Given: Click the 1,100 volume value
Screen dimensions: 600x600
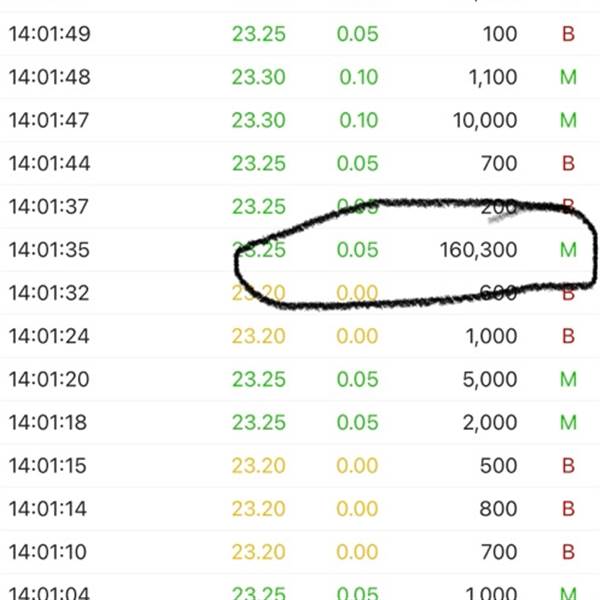Looking at the screenshot, I should tap(492, 78).
